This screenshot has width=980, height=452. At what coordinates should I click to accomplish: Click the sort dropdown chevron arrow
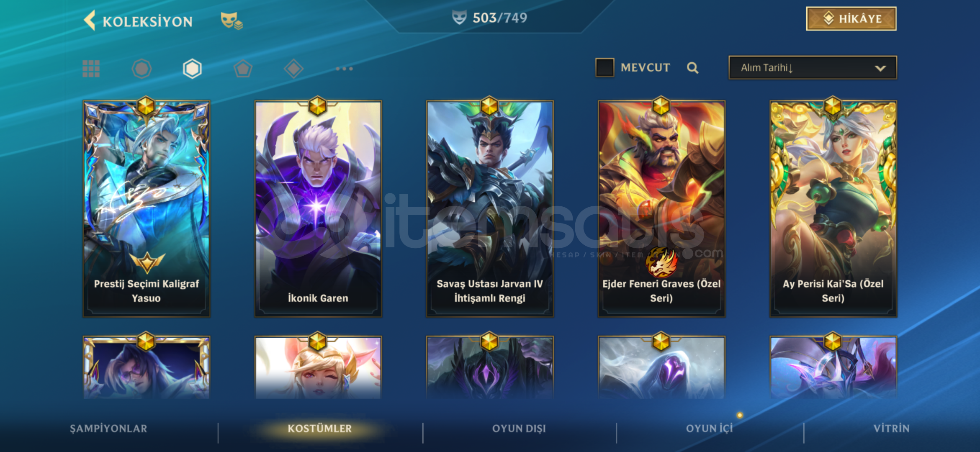click(880, 68)
